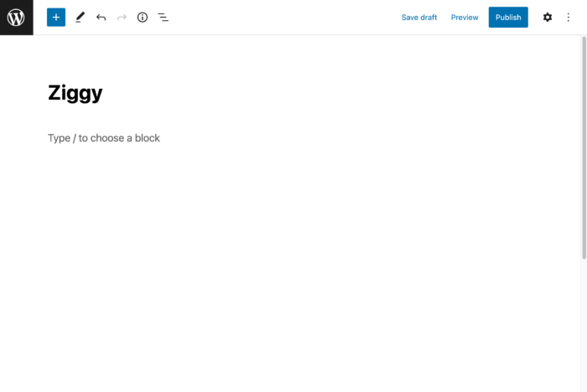Click the editor vertical scrollbar

point(584,147)
